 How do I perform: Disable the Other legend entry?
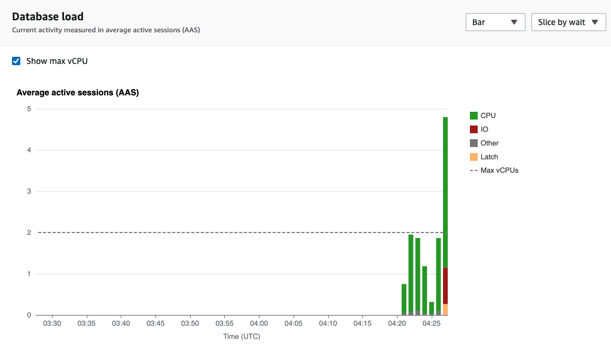489,143
